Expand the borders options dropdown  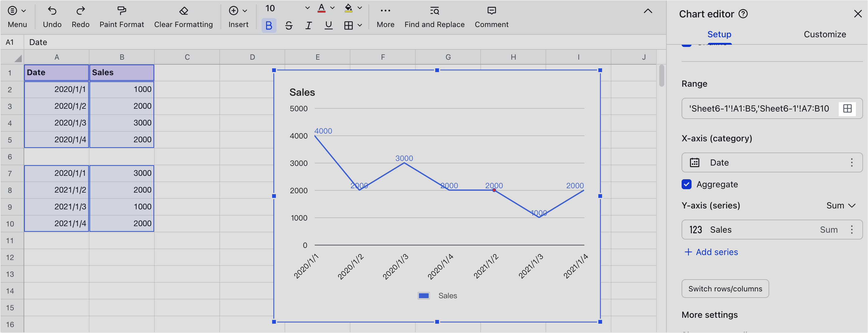click(359, 25)
